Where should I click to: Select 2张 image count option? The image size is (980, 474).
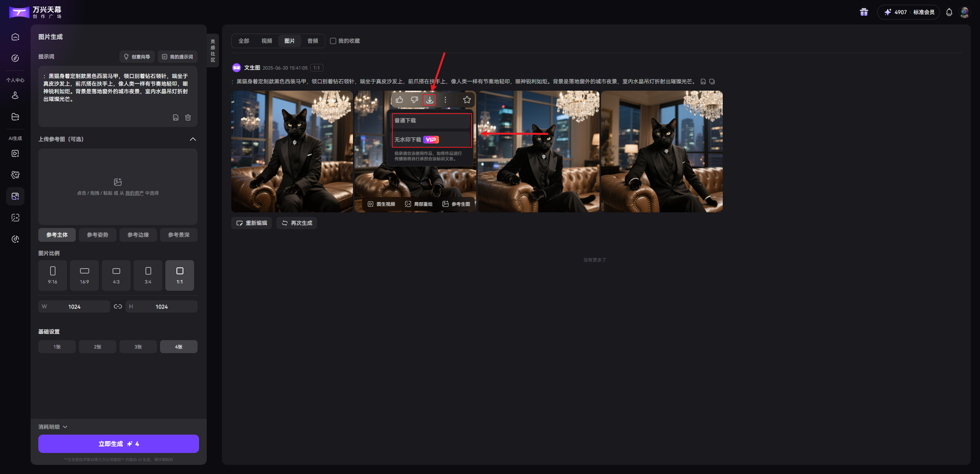pyautogui.click(x=98, y=347)
